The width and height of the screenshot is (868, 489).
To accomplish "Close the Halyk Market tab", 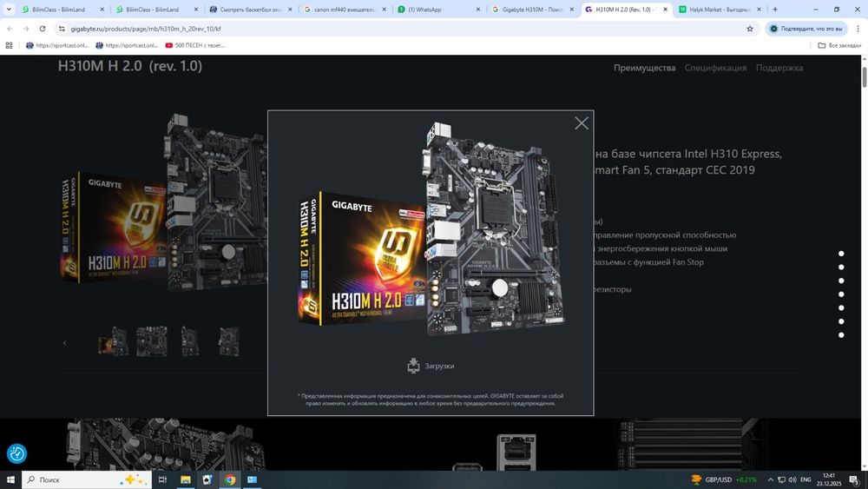I will point(759,10).
